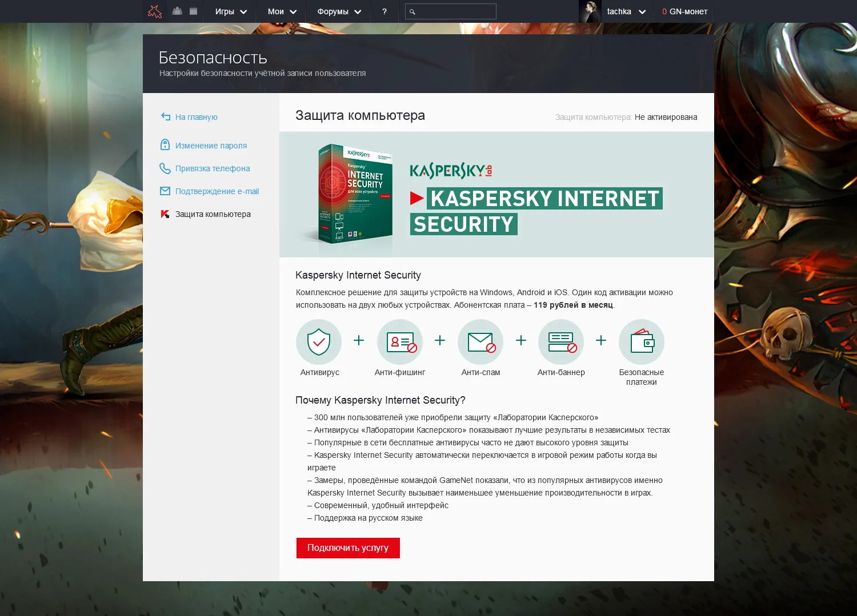Click the Kaspersky lab logo in the banner
Viewport: 857px width, 616px height.
(451, 171)
